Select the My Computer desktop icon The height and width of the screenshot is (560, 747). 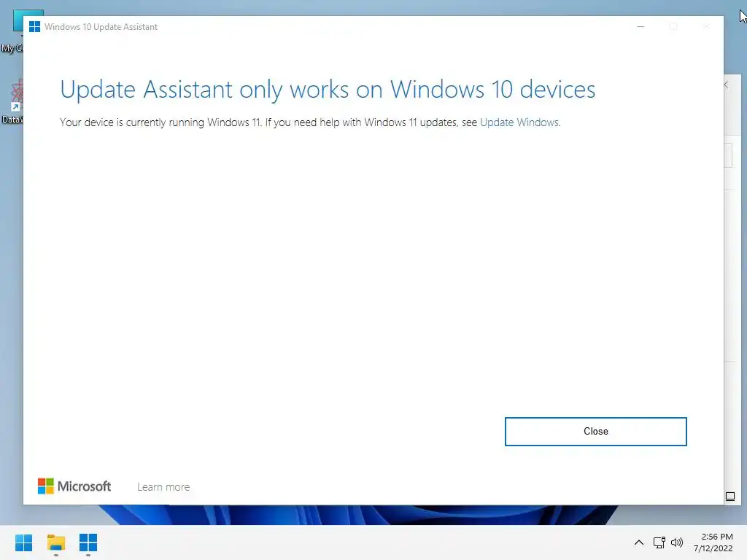[12, 32]
